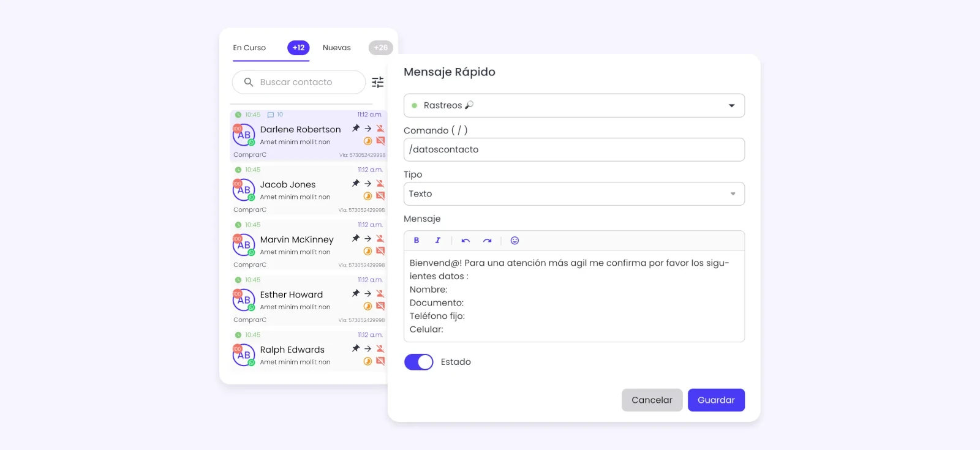Redo the edit in the message editor
The width and height of the screenshot is (980, 450).
tap(487, 241)
